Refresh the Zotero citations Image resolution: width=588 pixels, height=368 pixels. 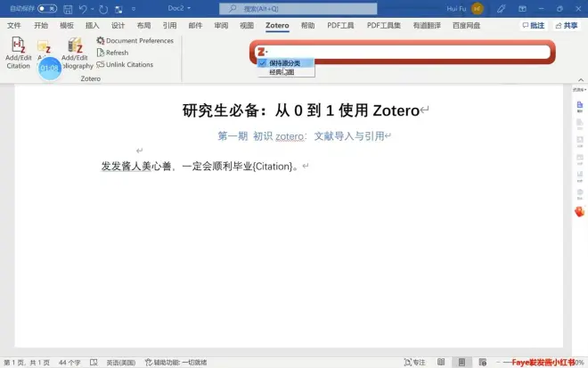(112, 53)
